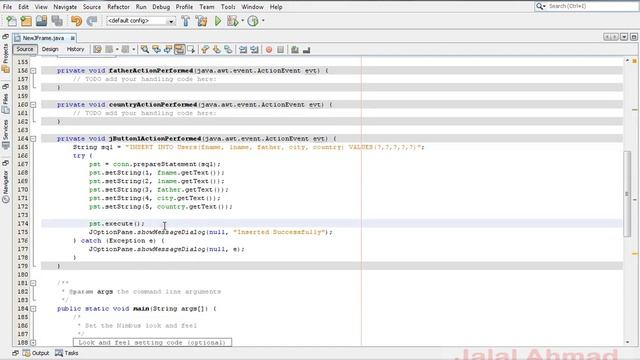Click the editor vertical scrollbar thumb

627,193
